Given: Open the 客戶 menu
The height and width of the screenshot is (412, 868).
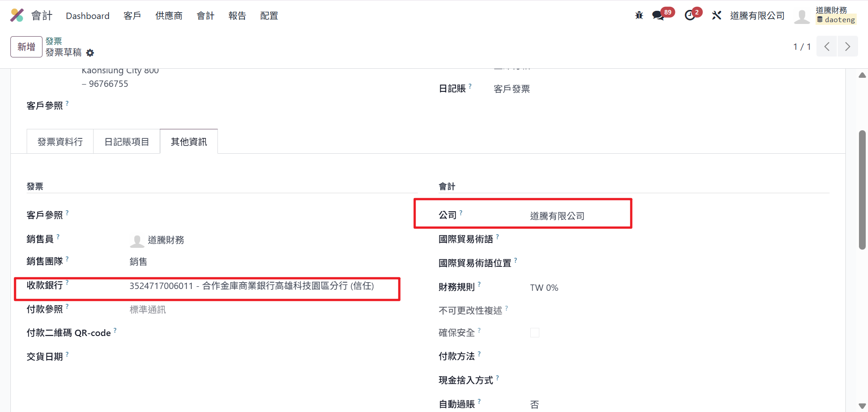Looking at the screenshot, I should tap(132, 16).
